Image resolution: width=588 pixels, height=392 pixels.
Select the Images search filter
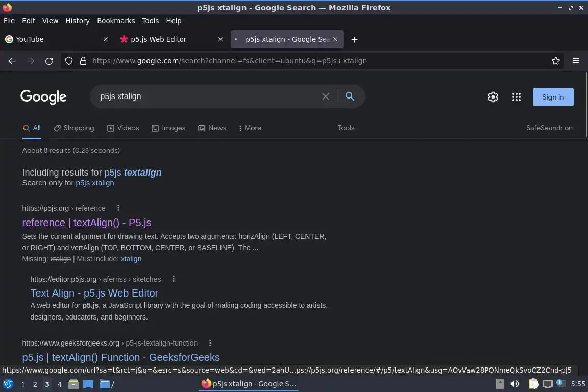click(168, 128)
